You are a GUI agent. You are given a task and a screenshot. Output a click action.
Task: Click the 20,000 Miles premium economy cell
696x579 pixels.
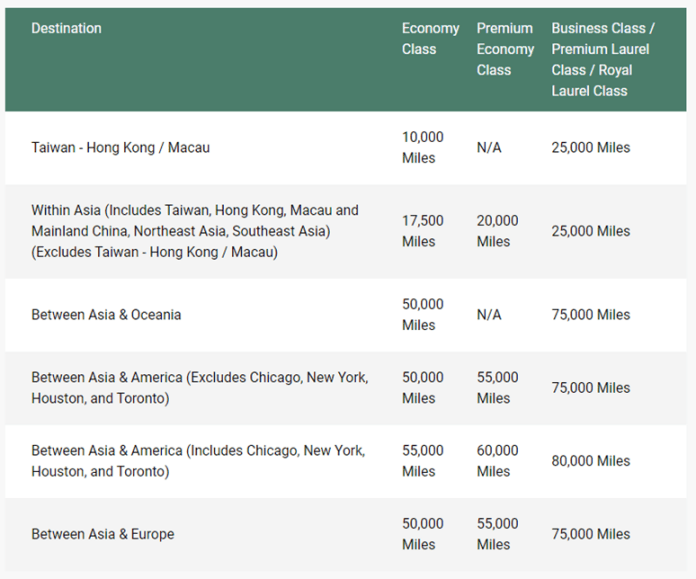pos(497,231)
